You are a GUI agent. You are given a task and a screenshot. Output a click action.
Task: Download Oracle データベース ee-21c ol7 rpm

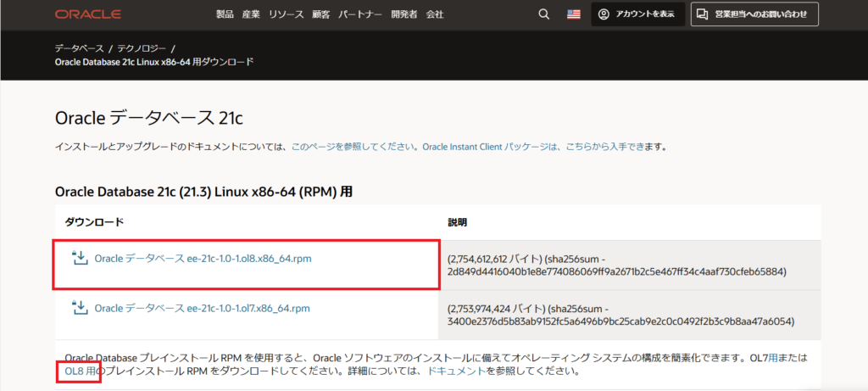point(203,309)
